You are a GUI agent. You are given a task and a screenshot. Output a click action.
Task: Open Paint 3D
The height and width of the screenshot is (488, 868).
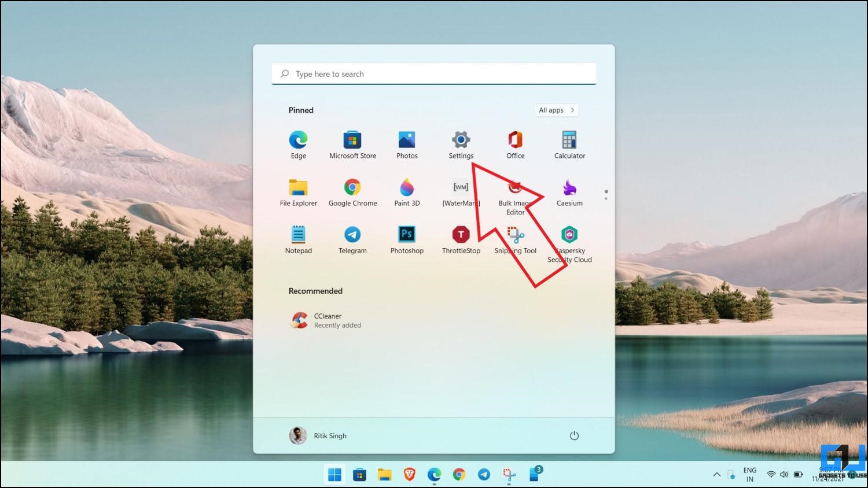(x=407, y=193)
